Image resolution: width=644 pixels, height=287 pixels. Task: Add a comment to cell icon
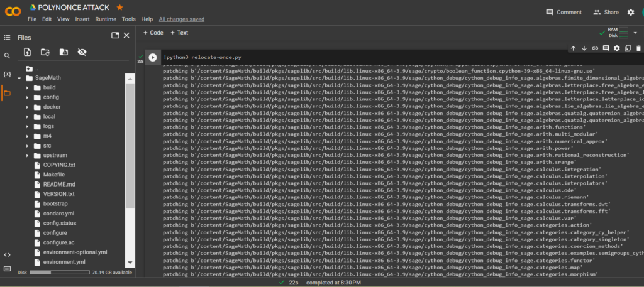606,48
